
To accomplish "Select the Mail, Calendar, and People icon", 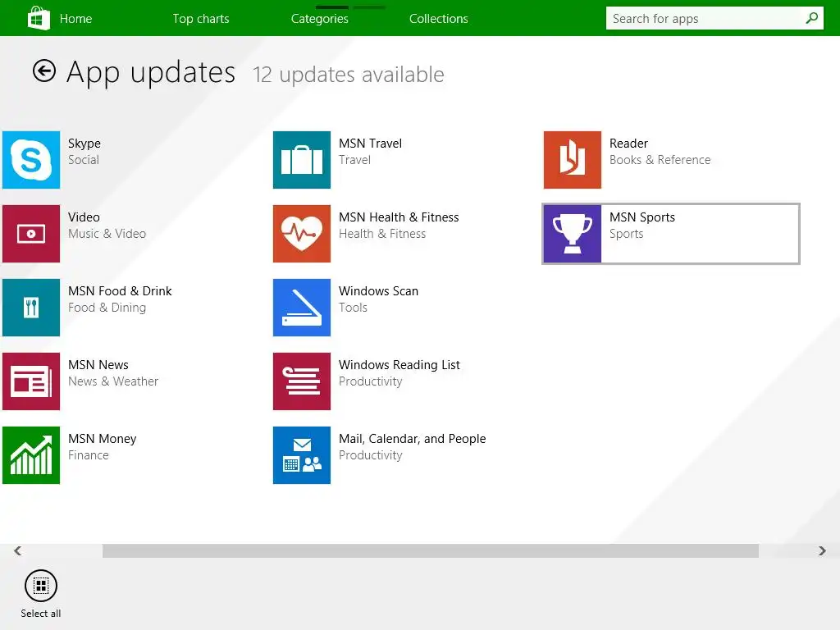I will tap(302, 455).
